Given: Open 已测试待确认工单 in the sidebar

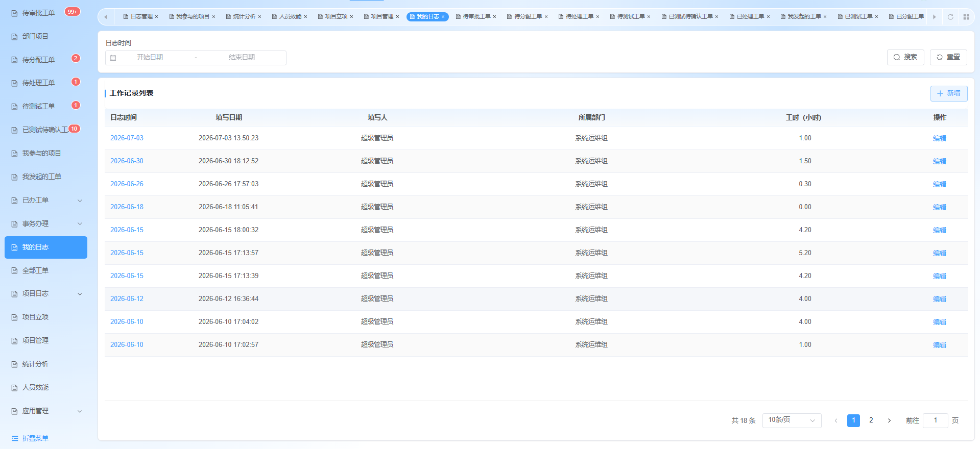Looking at the screenshot, I should click(45, 130).
